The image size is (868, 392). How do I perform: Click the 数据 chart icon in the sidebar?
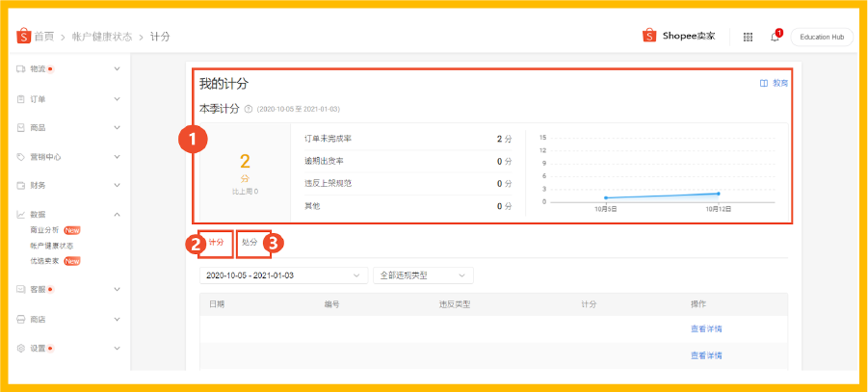pyautogui.click(x=21, y=214)
